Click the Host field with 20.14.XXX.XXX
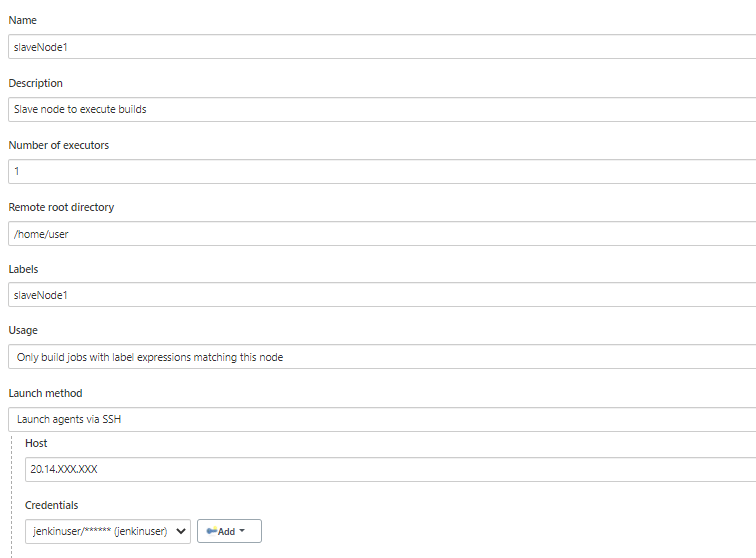 coord(390,469)
